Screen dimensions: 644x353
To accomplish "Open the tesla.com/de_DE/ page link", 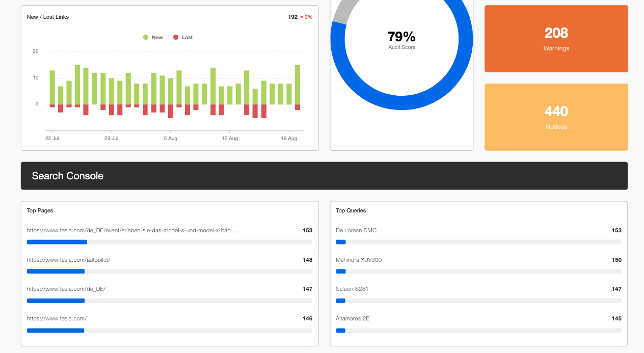I will (66, 289).
